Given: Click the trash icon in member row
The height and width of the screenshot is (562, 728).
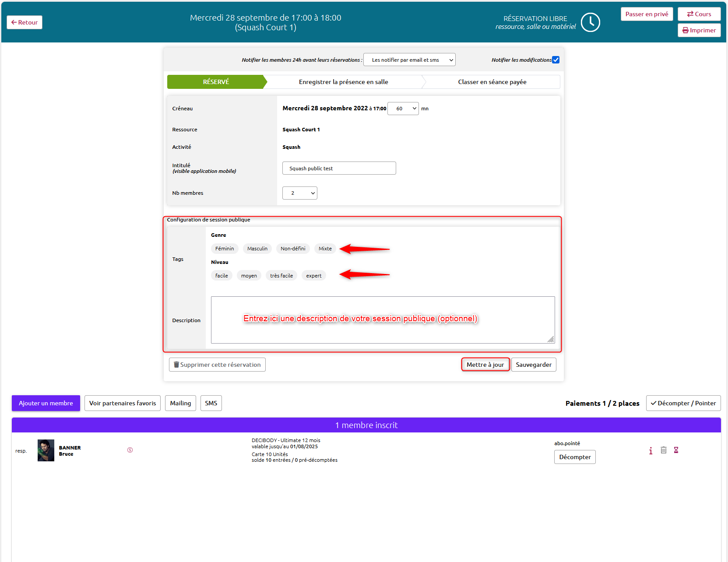Looking at the screenshot, I should click(x=664, y=450).
